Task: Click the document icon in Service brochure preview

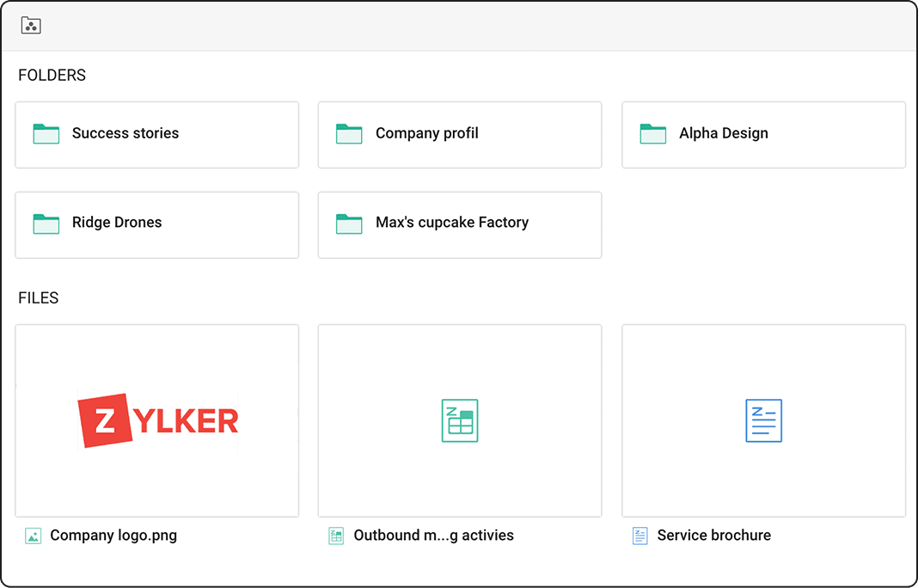Action: [763, 421]
